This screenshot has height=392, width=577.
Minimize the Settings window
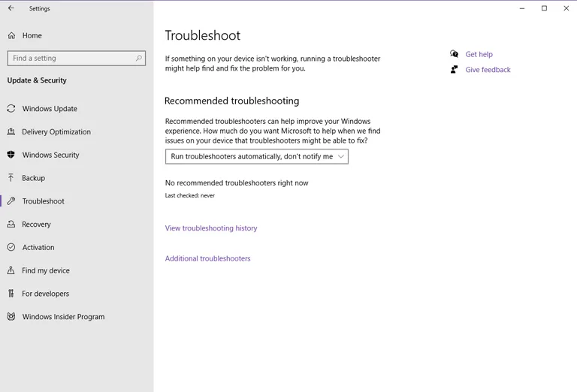pos(522,8)
